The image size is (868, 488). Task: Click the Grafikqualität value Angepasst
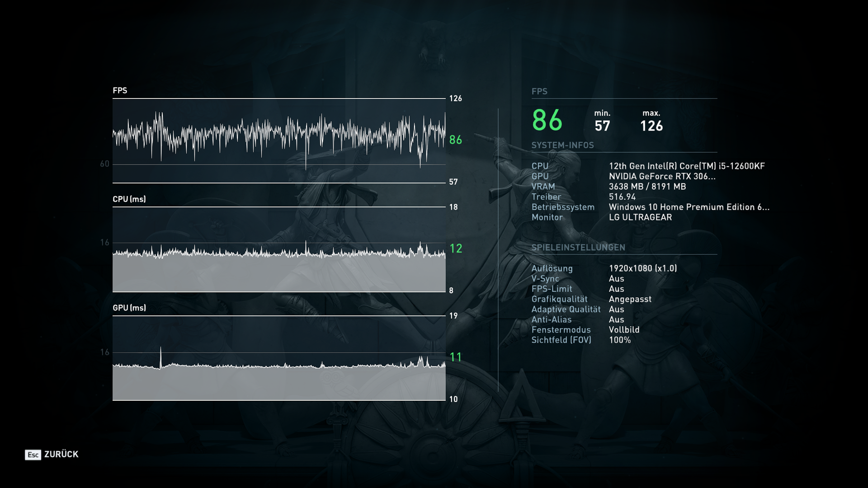(x=630, y=299)
